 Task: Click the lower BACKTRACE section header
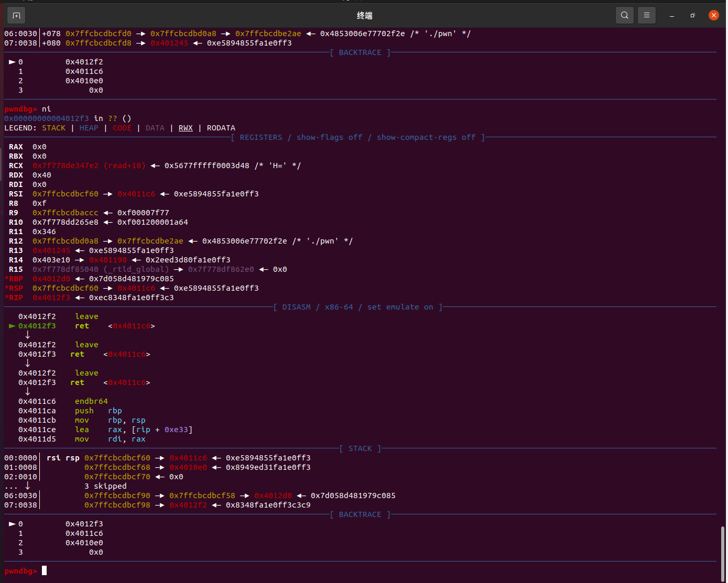[x=360, y=514]
